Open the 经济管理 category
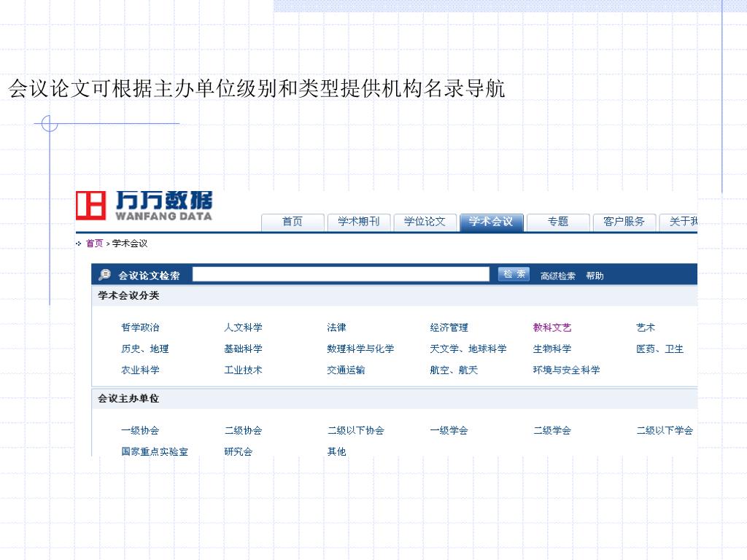 [449, 327]
